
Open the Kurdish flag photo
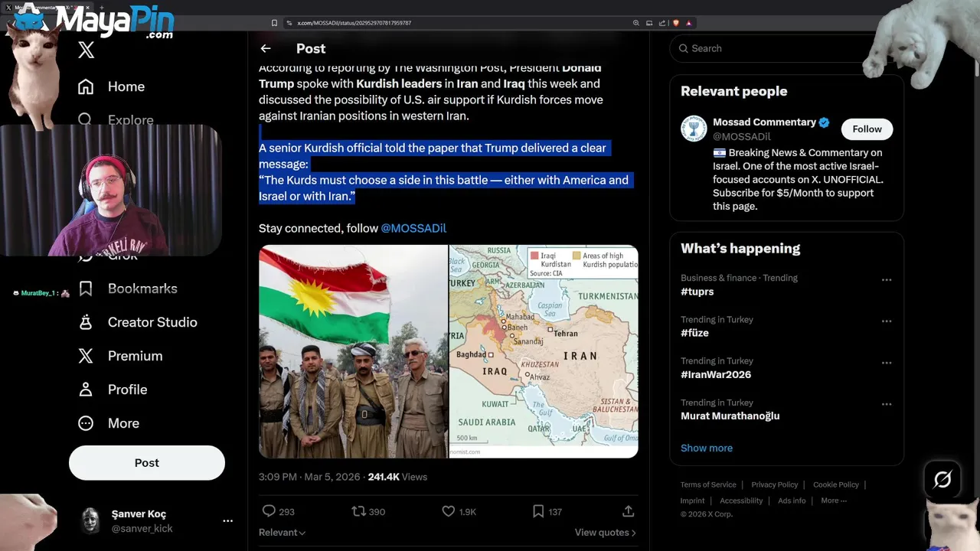pyautogui.click(x=353, y=351)
